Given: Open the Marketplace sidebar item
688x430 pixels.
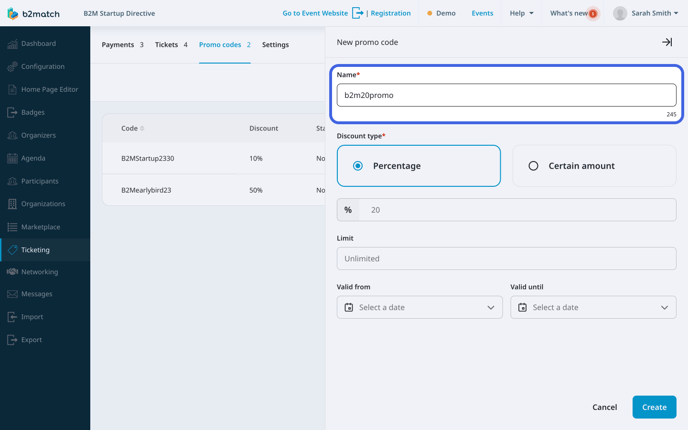Looking at the screenshot, I should tap(45, 227).
